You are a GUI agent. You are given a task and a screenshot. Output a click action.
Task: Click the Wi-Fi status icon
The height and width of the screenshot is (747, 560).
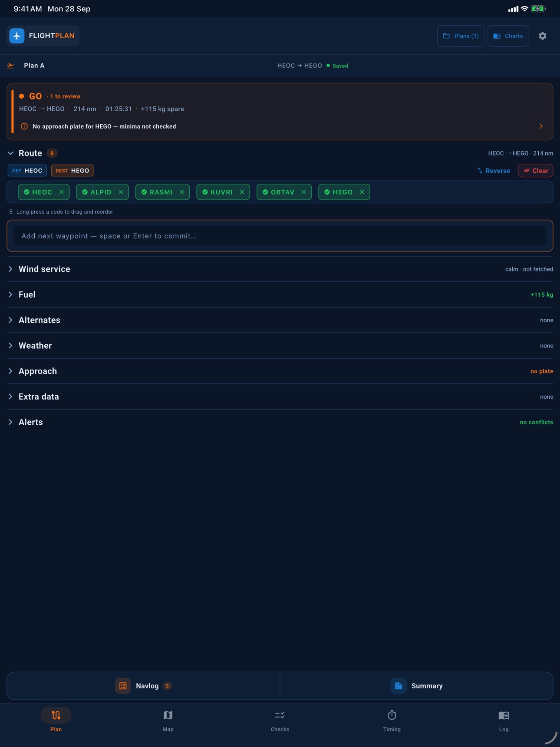[524, 9]
